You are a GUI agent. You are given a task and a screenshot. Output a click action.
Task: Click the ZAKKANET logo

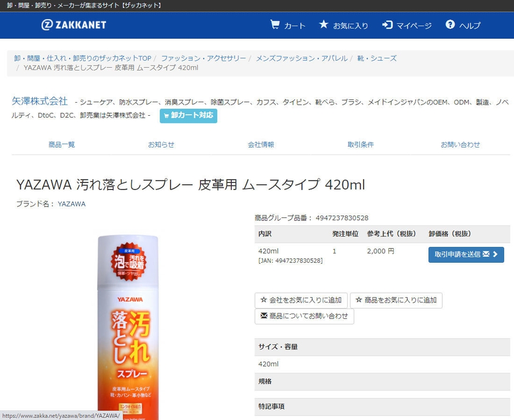(73, 25)
